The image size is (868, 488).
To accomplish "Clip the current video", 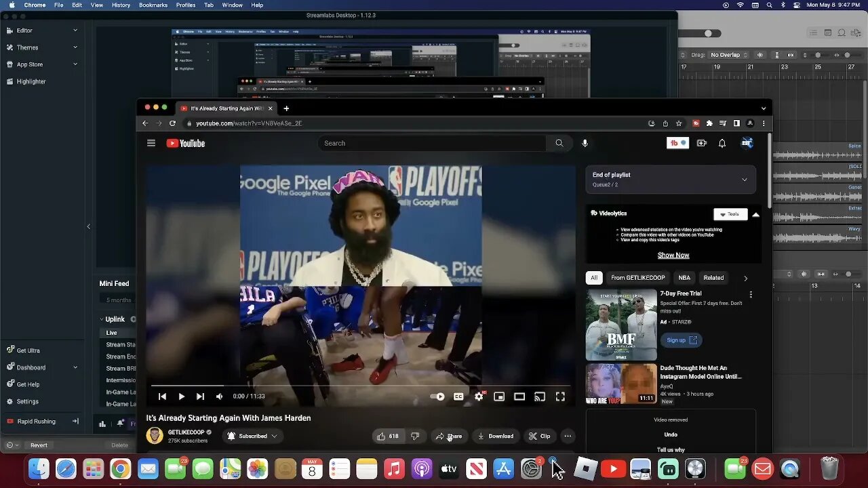I will tap(540, 436).
